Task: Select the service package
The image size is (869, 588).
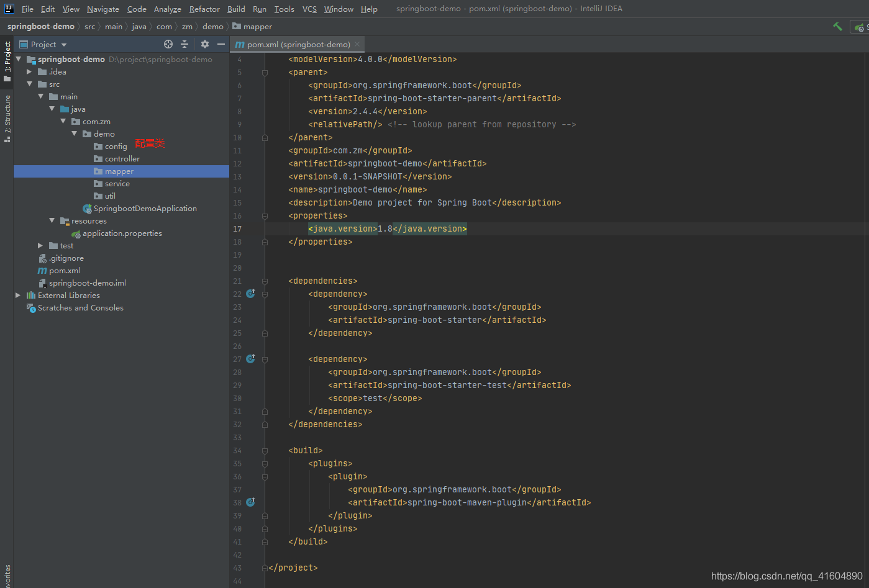Action: tap(117, 184)
